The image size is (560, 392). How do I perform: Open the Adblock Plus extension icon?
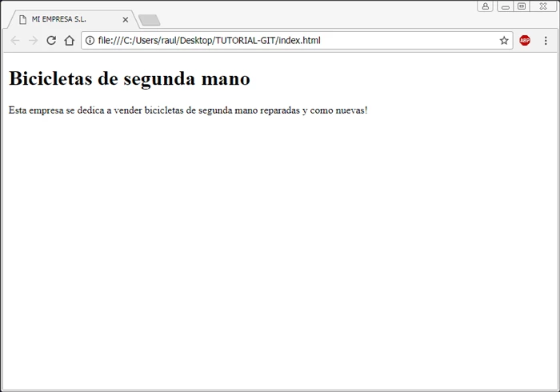tap(525, 41)
